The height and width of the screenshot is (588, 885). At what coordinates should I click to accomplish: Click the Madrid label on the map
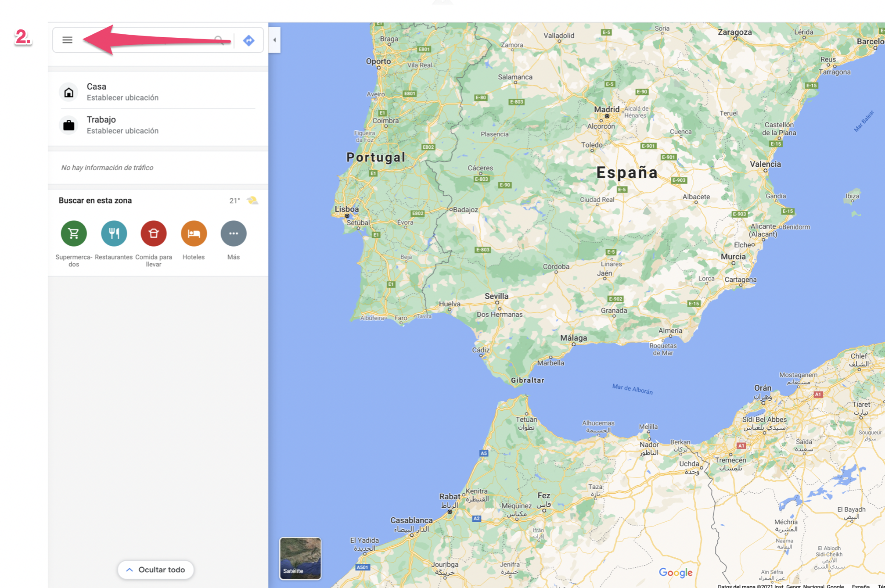coord(606,109)
